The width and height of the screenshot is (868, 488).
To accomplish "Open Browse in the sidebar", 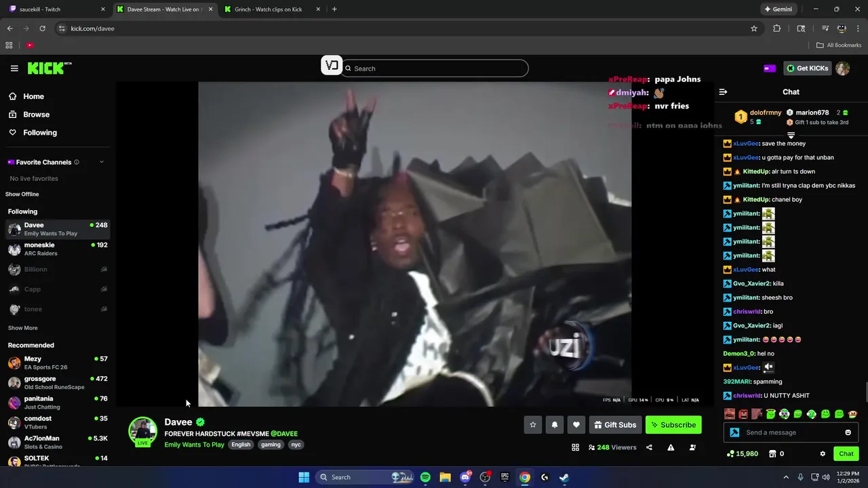I will [x=36, y=115].
